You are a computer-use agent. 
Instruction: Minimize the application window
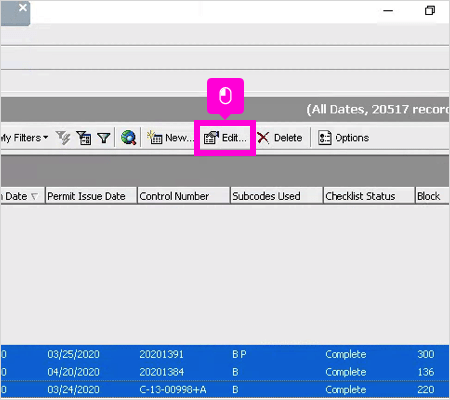[388, 11]
